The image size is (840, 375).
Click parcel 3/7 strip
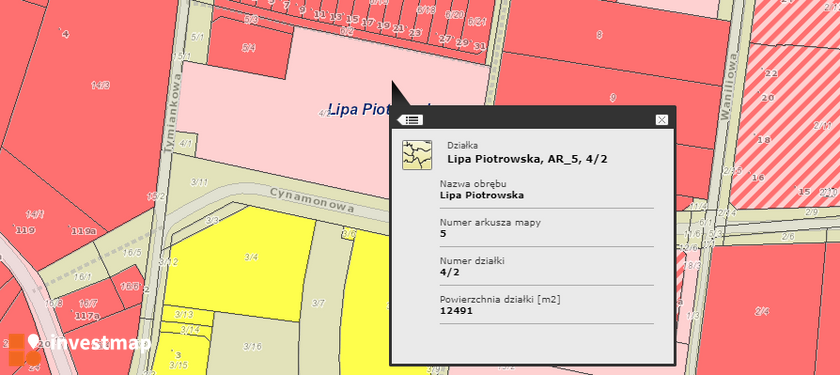tap(318, 304)
